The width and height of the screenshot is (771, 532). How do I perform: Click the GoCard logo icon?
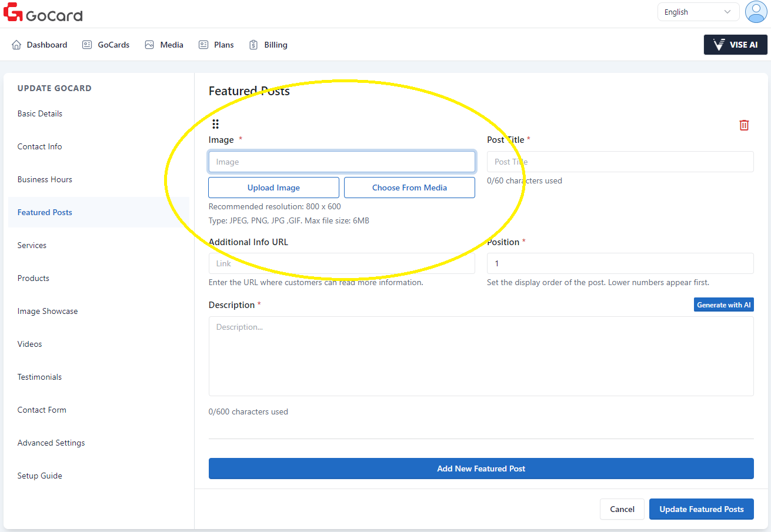pyautogui.click(x=13, y=12)
